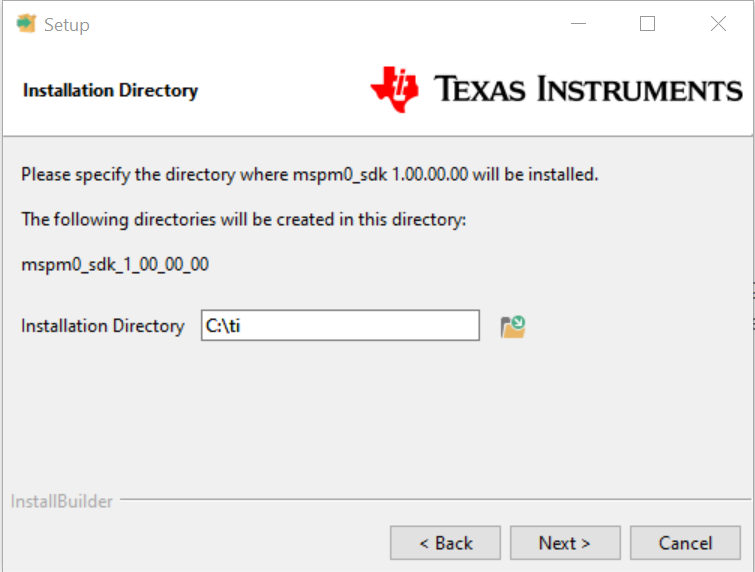This screenshot has width=755, height=572.
Task: Maximize the Setup window
Action: (647, 24)
